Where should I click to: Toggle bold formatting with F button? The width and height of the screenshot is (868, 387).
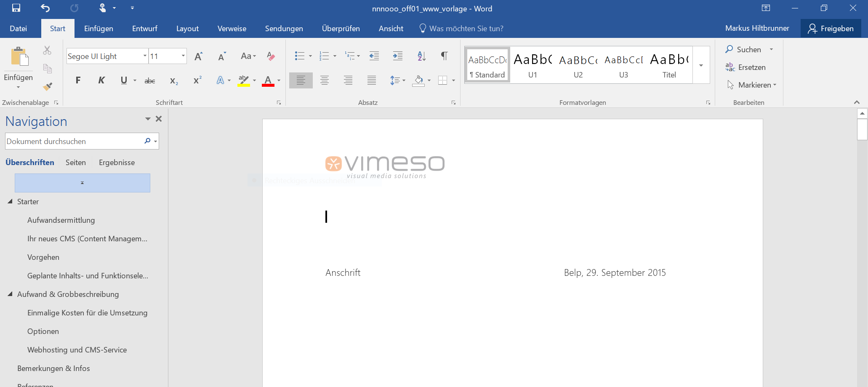click(78, 80)
